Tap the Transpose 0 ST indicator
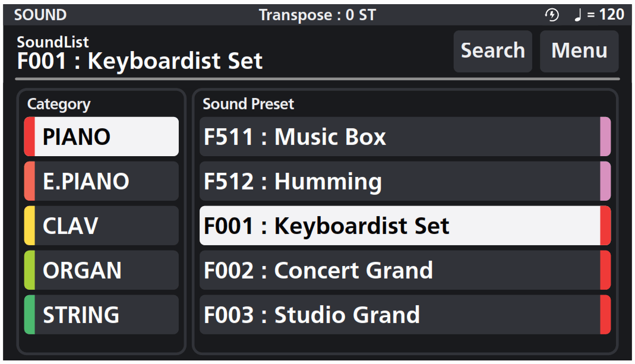 (317, 15)
